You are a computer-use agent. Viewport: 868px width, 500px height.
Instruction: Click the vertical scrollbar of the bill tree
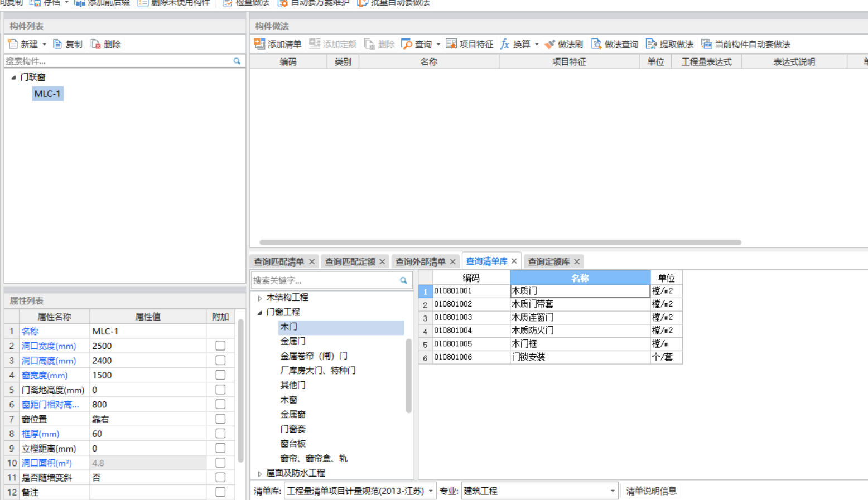click(x=409, y=376)
